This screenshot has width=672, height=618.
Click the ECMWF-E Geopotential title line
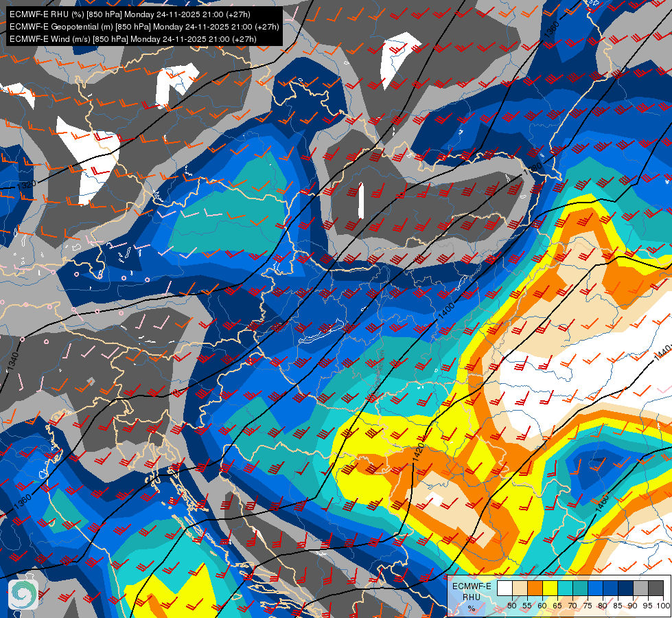pos(144,27)
